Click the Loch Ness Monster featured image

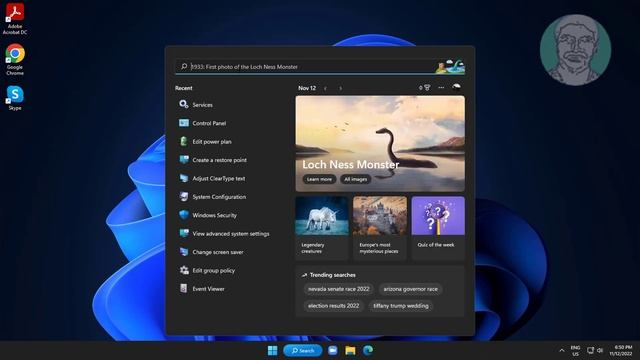380,143
